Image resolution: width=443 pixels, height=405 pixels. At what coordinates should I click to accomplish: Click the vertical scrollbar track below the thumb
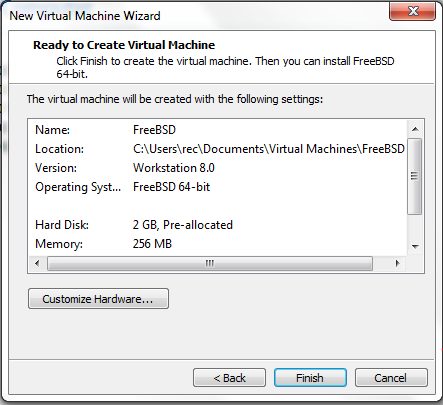pos(415,226)
